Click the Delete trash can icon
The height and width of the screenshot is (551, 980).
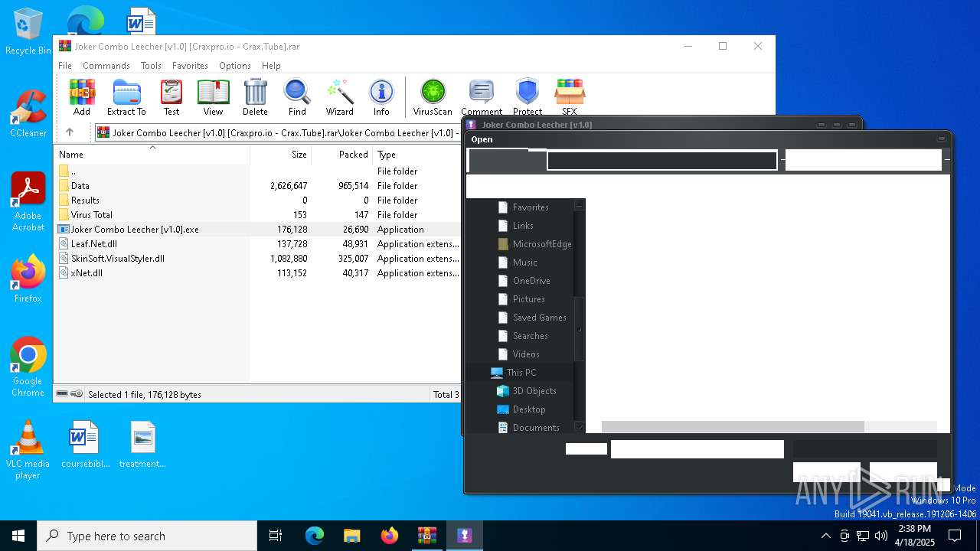pos(255,97)
